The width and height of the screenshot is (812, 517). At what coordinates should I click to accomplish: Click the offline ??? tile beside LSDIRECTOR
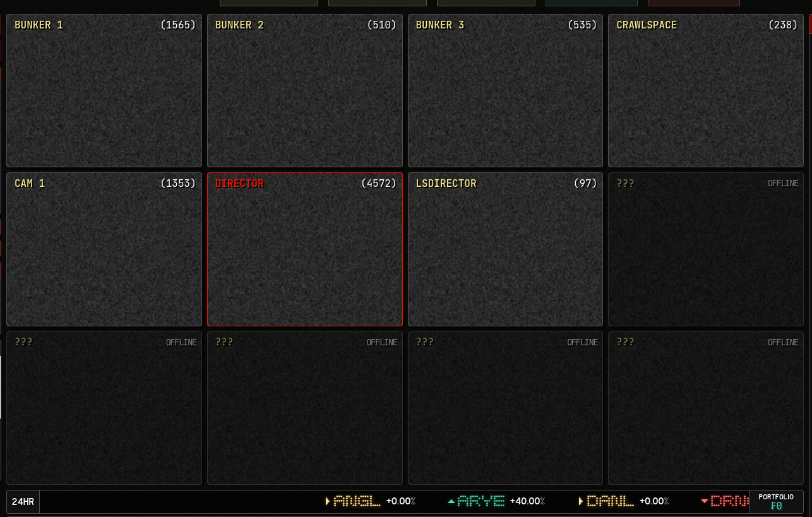point(706,249)
